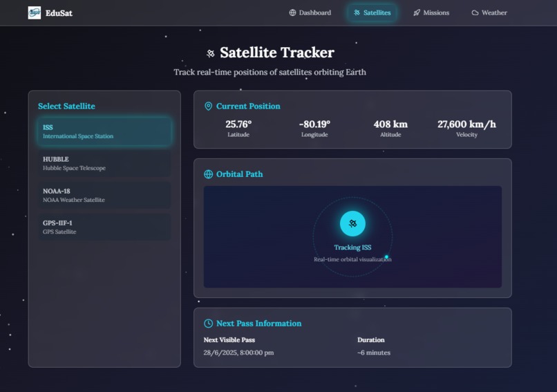Click the 25.76° latitude value

point(238,124)
